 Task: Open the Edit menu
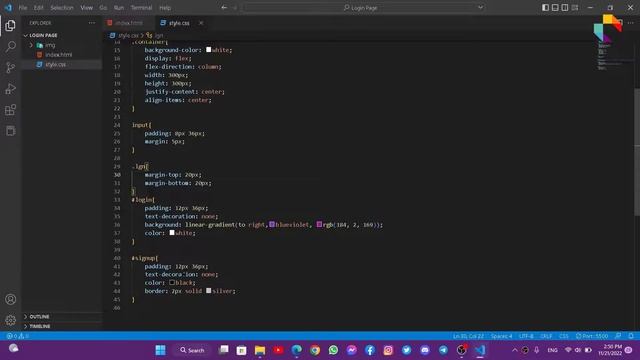38,7
